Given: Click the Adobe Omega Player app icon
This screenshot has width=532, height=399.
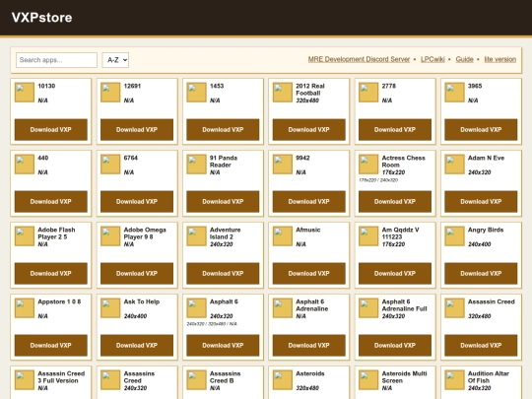Looking at the screenshot, I should coord(110,236).
